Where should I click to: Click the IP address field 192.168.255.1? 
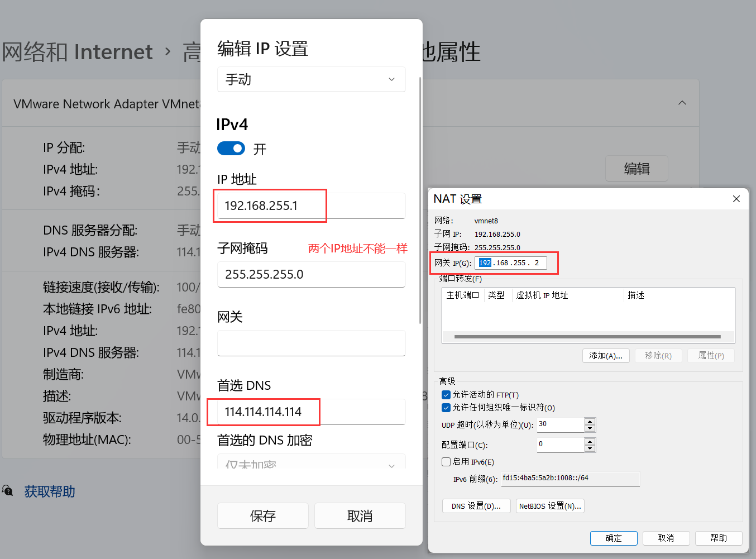(x=311, y=206)
